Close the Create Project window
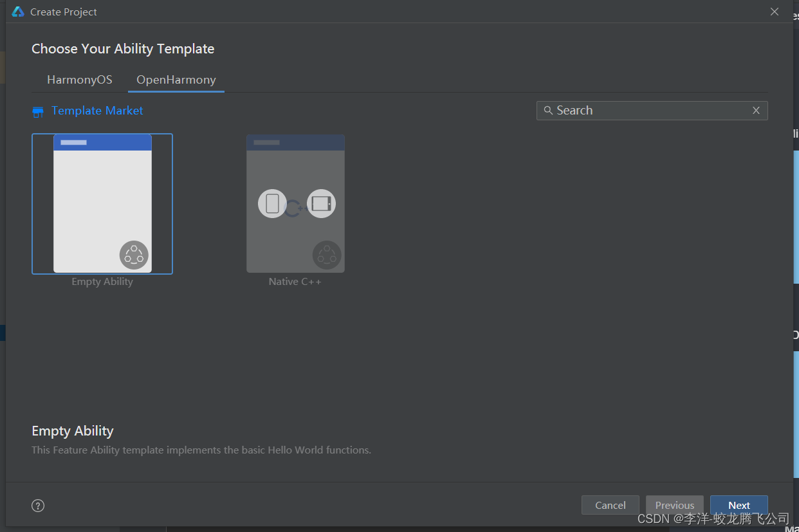 (x=775, y=12)
